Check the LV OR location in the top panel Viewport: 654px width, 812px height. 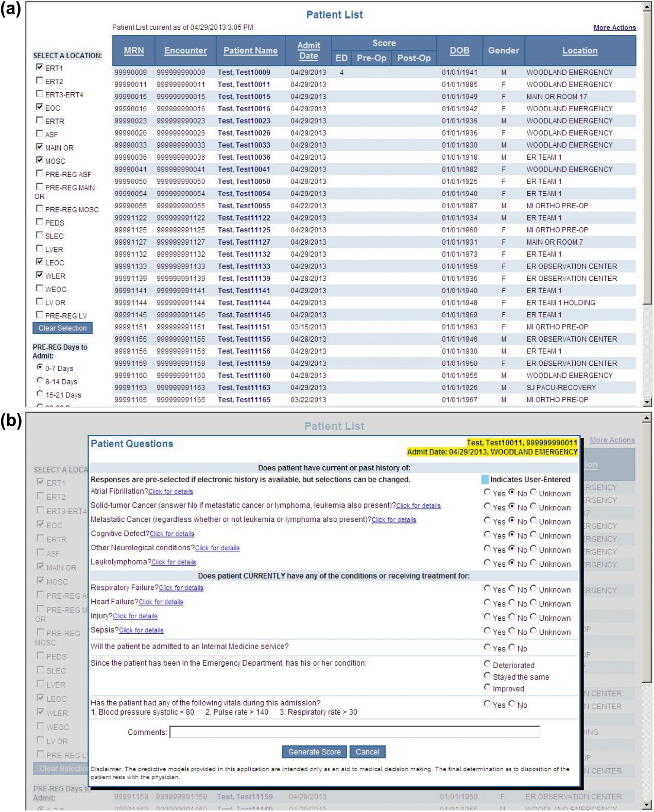[x=40, y=302]
